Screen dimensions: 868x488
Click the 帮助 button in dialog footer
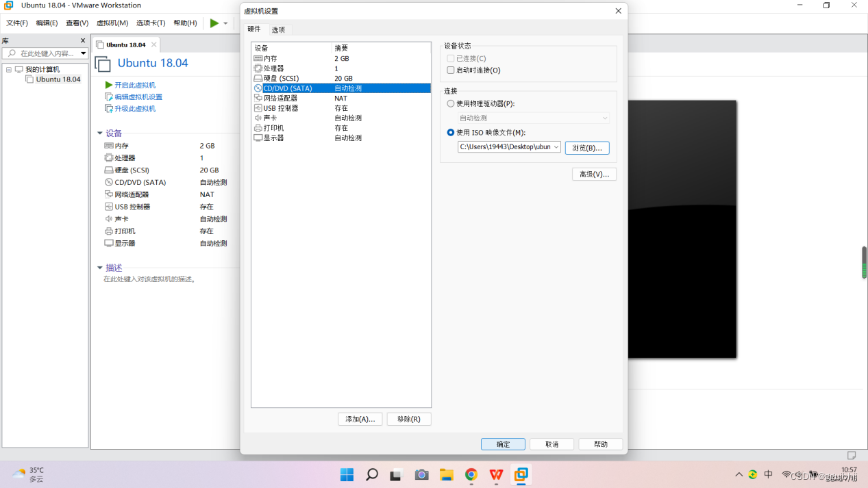coord(601,444)
